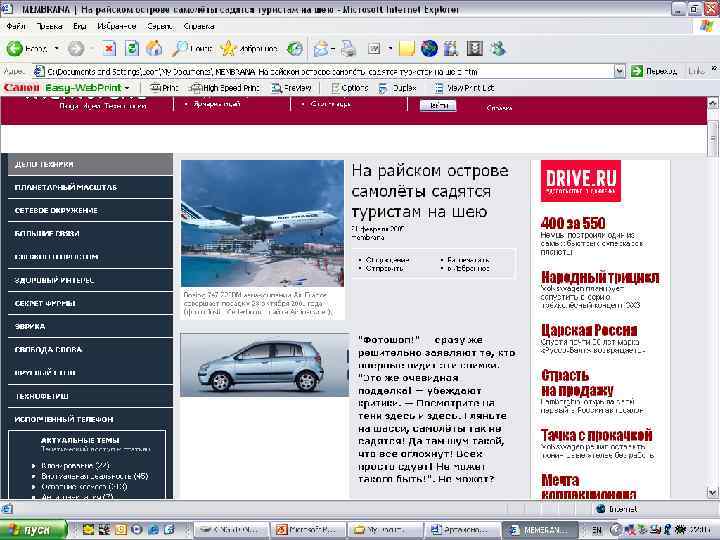Click the Canon Print button
720x540 pixels.
(165, 88)
